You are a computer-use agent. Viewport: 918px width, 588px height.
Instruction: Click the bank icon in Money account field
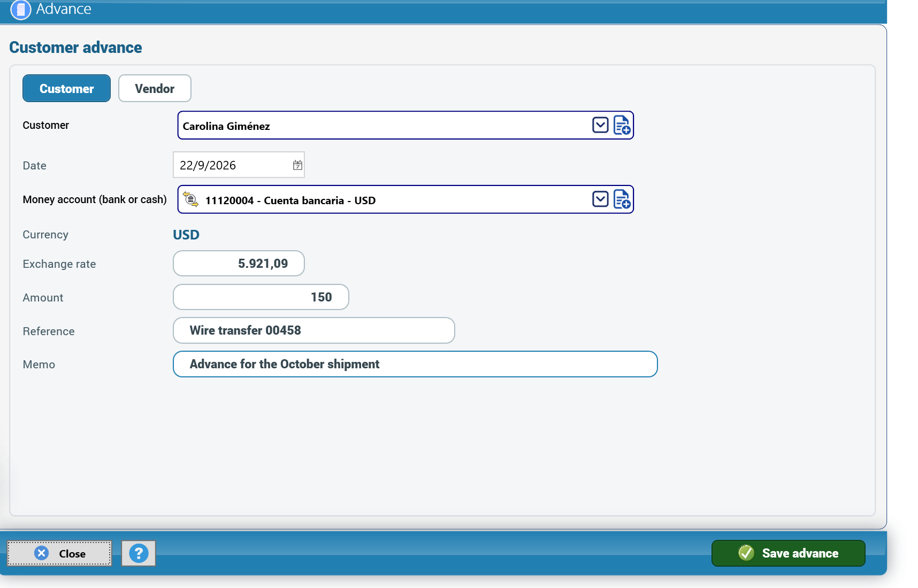191,199
